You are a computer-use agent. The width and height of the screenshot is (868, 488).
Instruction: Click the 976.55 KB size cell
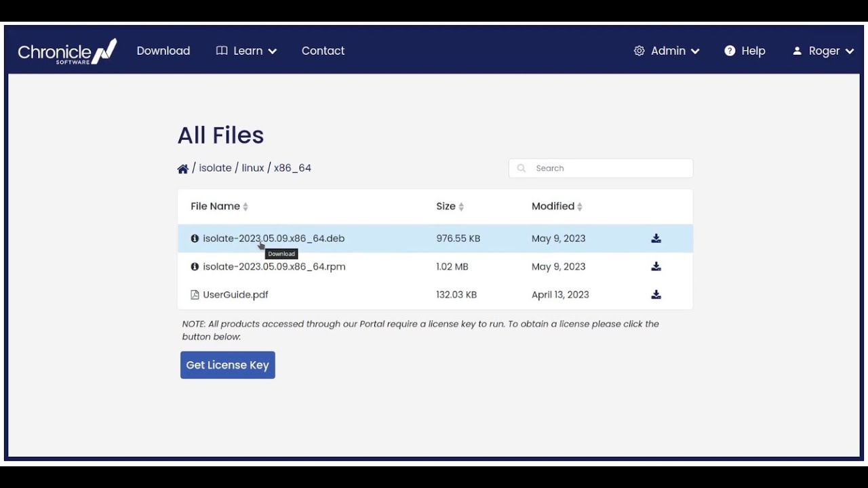[458, 239]
